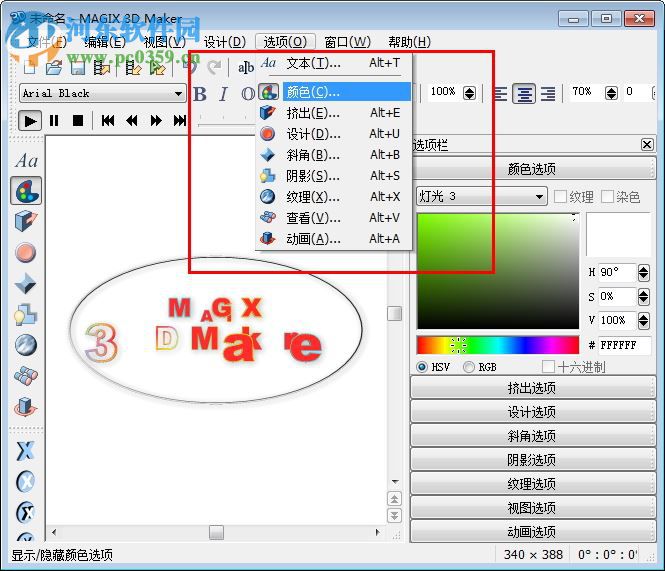
Task: Open the 选项(O) menu
Action: [x=285, y=42]
